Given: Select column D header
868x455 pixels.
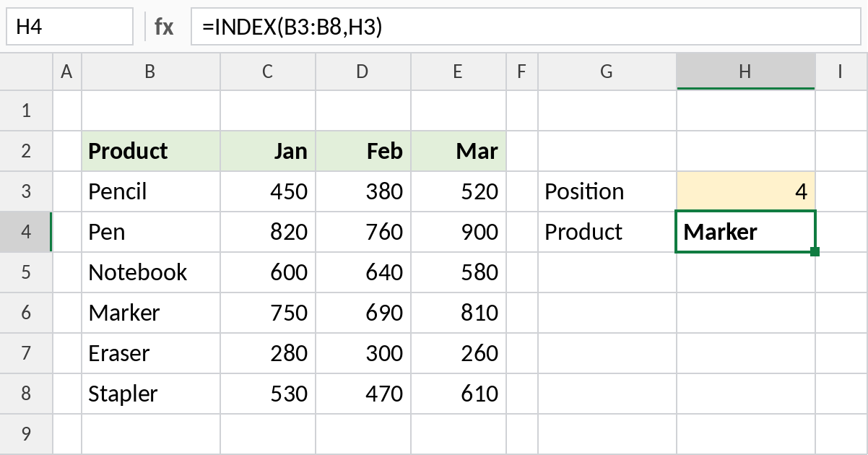Looking at the screenshot, I should click(x=363, y=71).
